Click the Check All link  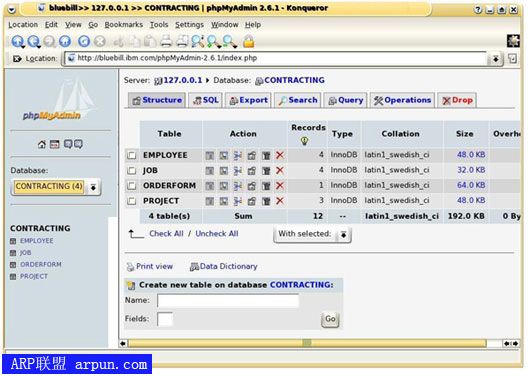pyautogui.click(x=166, y=234)
